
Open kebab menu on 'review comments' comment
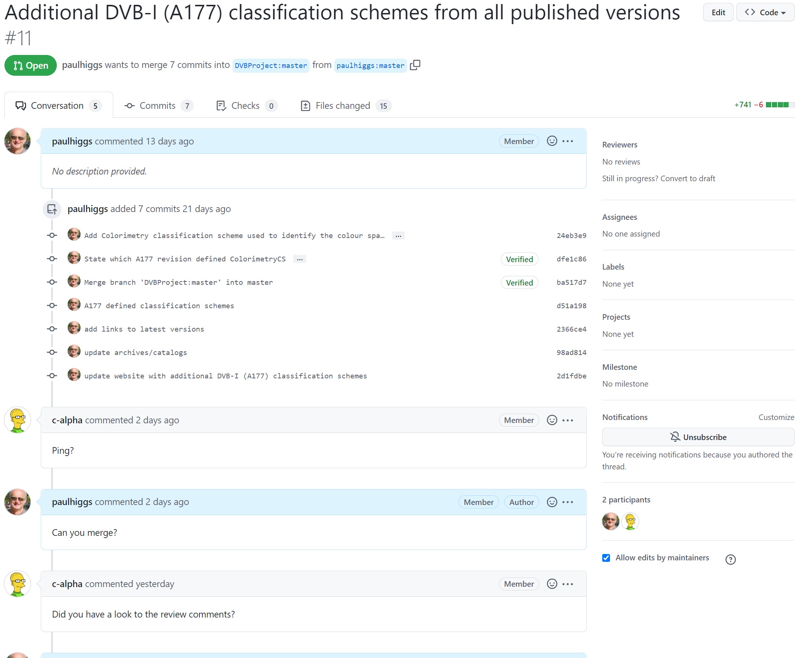click(568, 584)
